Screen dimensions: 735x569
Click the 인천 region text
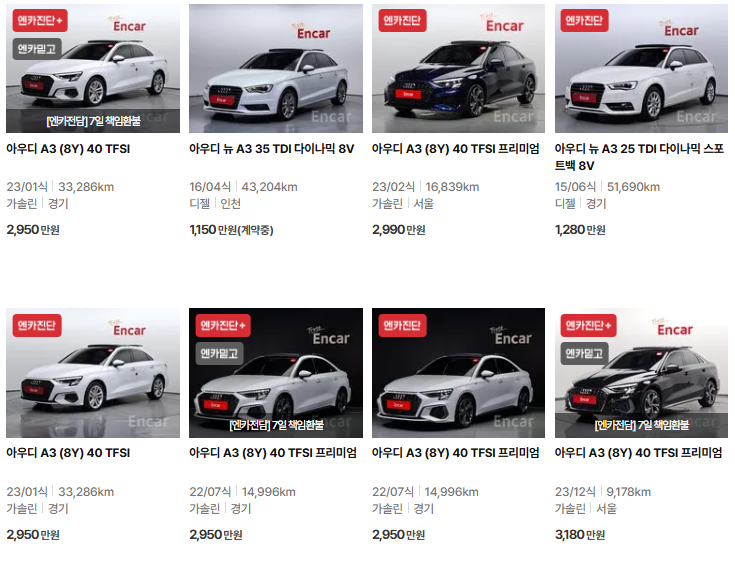coord(231,204)
